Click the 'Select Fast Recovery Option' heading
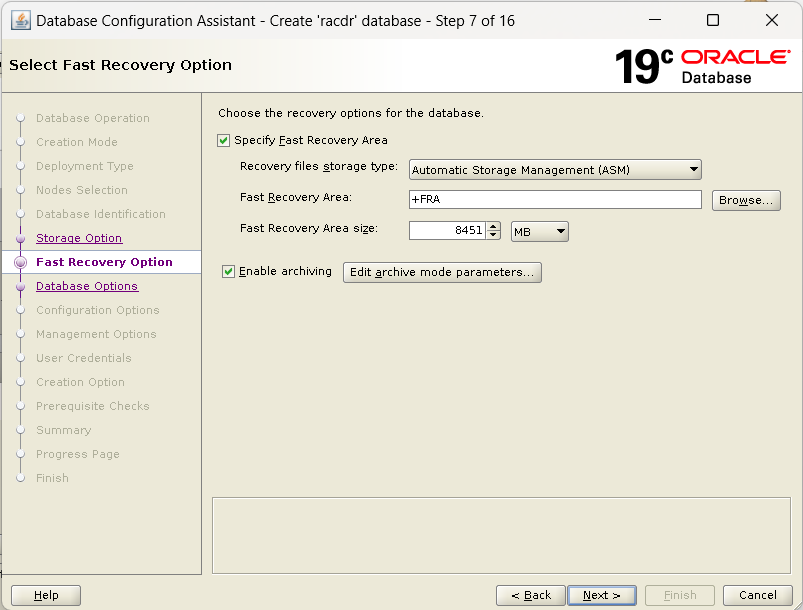803x610 pixels. click(120, 65)
